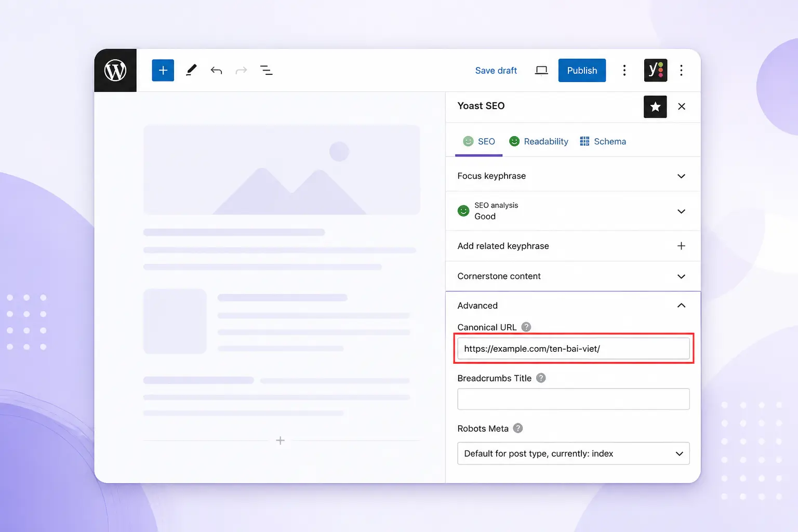798x532 pixels.
Task: Click the green smiley beside SEO analysis
Action: click(463, 211)
